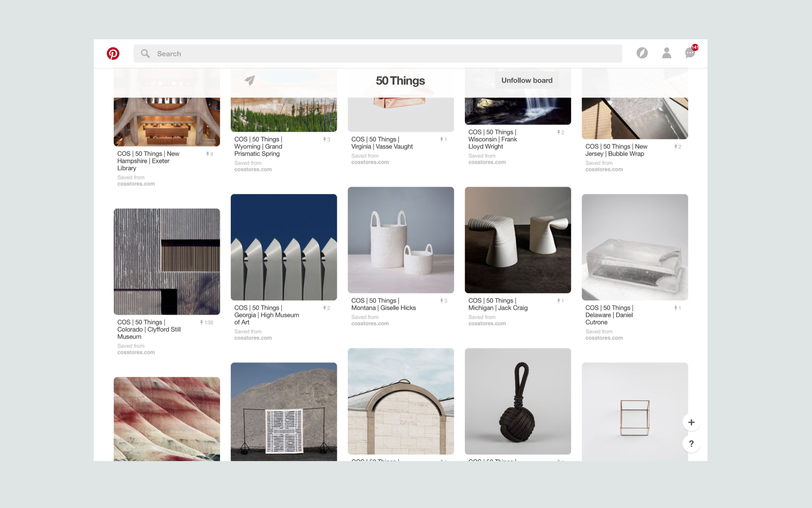
Task: Open the Clyfford Still Museum pin image
Action: point(167,262)
